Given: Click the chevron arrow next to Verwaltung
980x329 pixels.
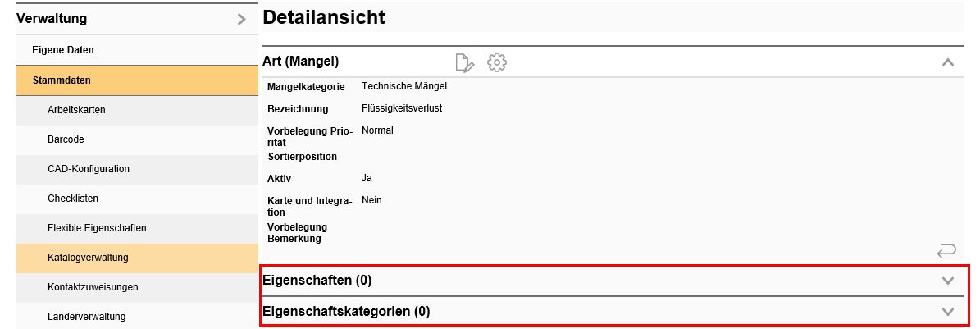Looking at the screenshot, I should (x=241, y=19).
